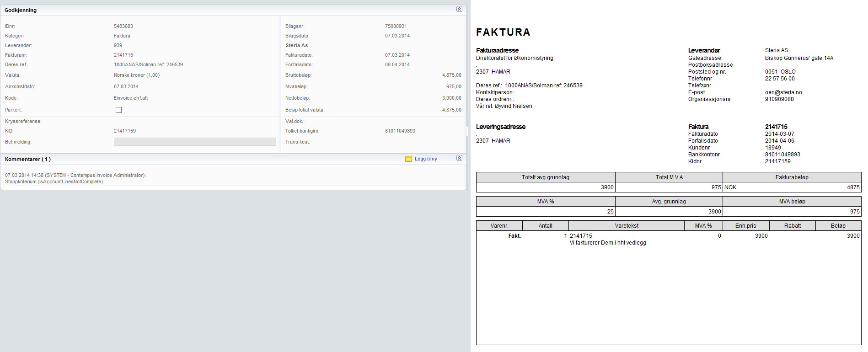This screenshot has width=868, height=352.
Task: Click the Bet.melding input field
Action: click(x=195, y=142)
